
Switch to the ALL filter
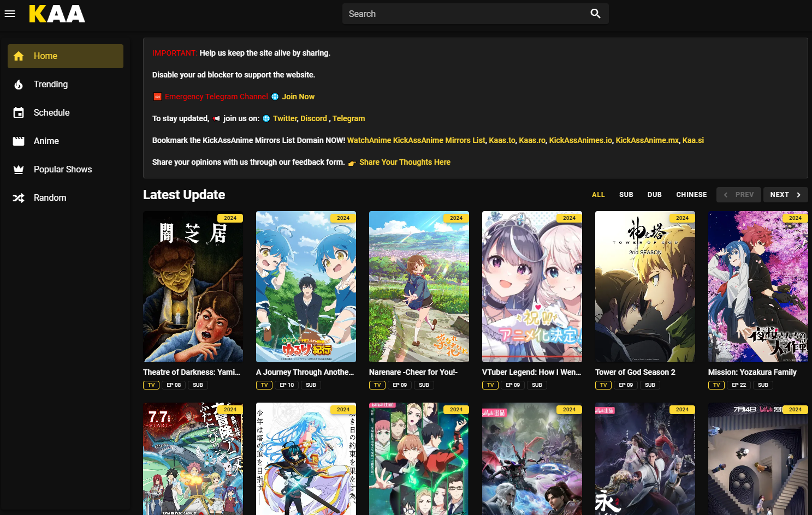point(598,195)
